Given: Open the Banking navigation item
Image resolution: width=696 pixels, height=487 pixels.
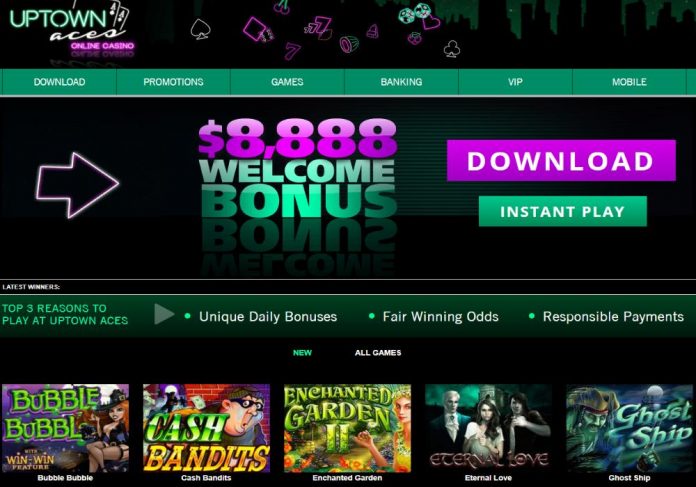Looking at the screenshot, I should (401, 82).
